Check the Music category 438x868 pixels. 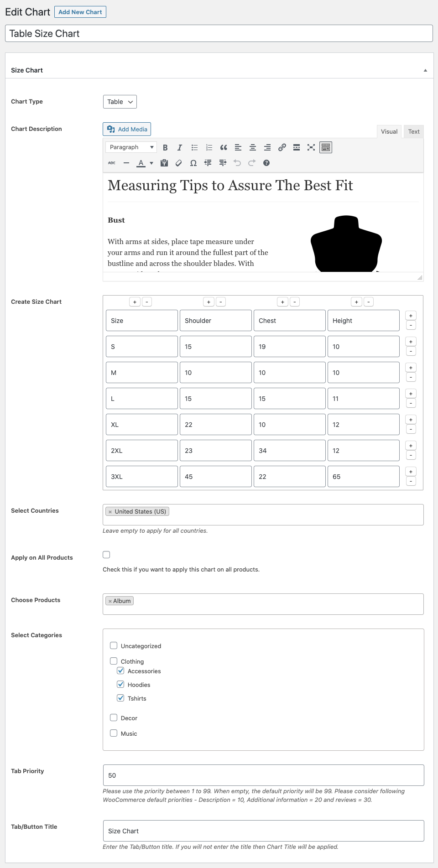click(114, 733)
